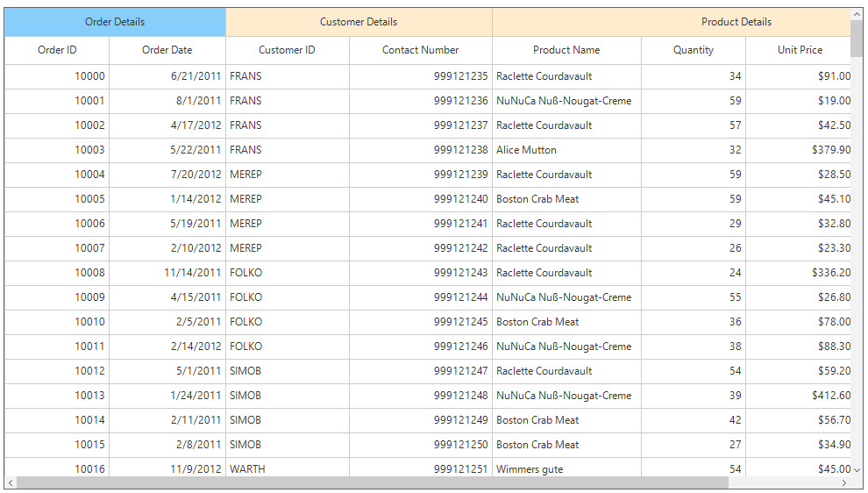
Task: Select quantity 42 in order 10014 row
Action: (x=694, y=420)
